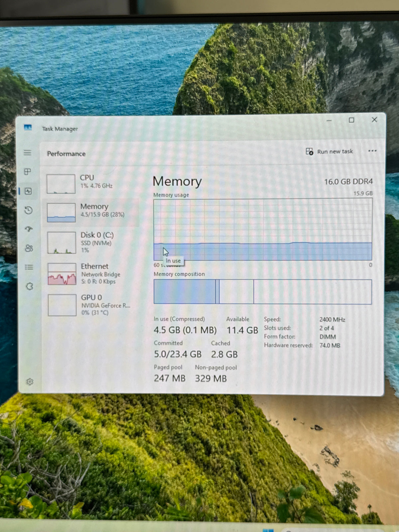This screenshot has height=532, width=399.
Task: Show the Users page icon
Action: coord(29,248)
